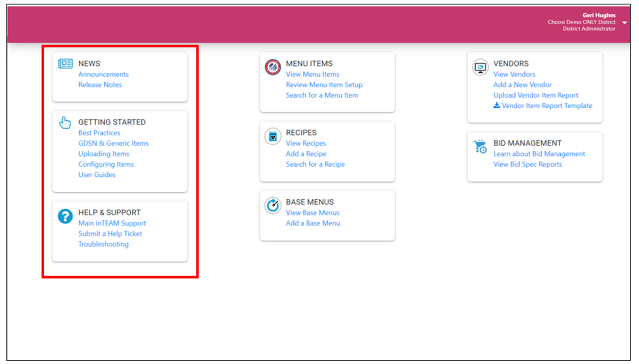Click the Vendors monitor icon
The height and width of the screenshot is (364, 639).
[x=480, y=67]
